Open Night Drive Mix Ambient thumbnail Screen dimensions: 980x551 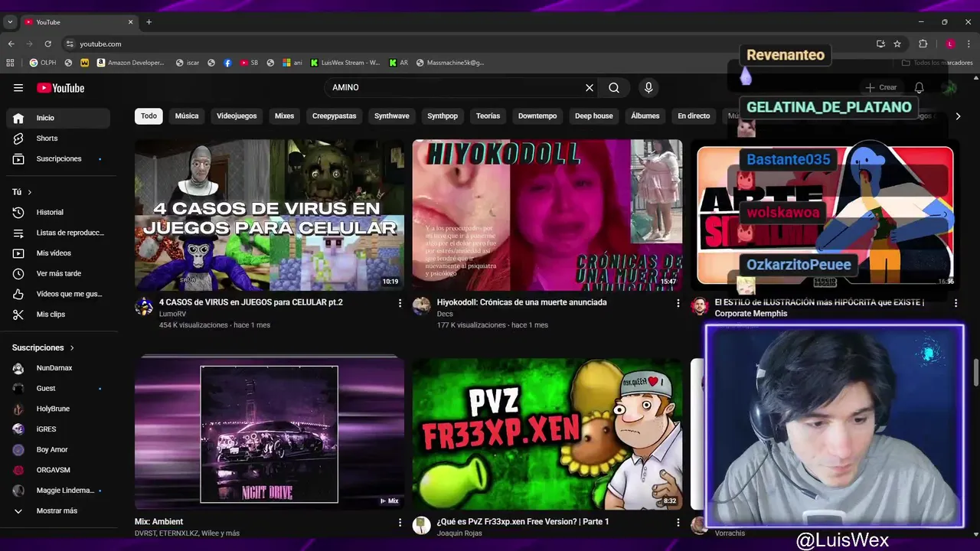click(x=269, y=434)
